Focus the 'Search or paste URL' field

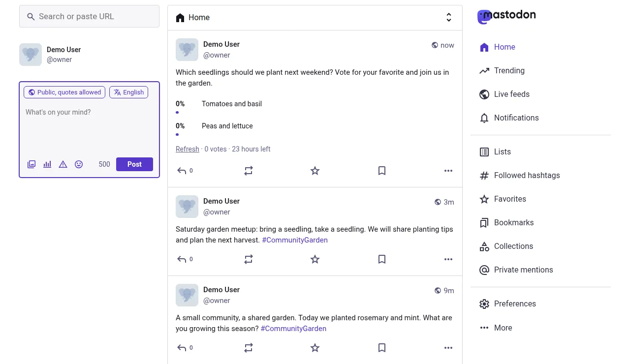tap(89, 16)
